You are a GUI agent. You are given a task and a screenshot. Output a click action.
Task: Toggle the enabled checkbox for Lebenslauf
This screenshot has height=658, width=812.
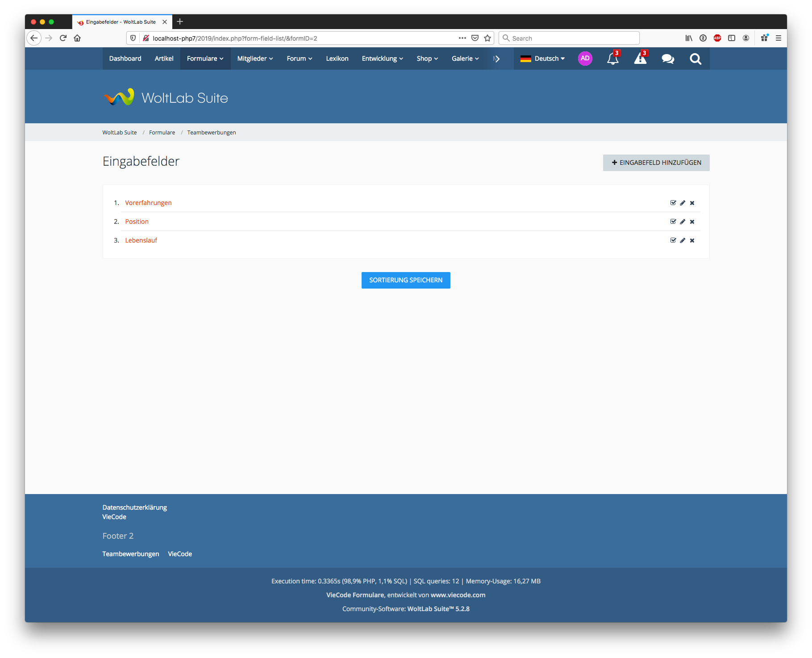coord(673,240)
